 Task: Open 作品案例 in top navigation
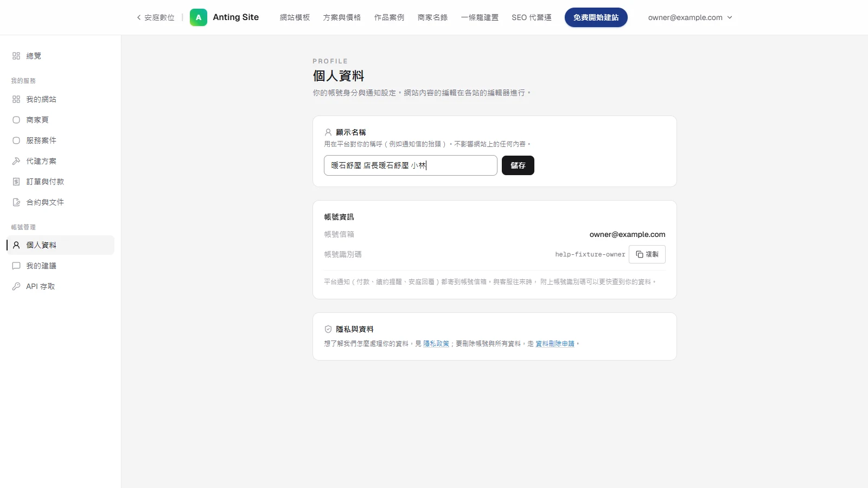389,17
